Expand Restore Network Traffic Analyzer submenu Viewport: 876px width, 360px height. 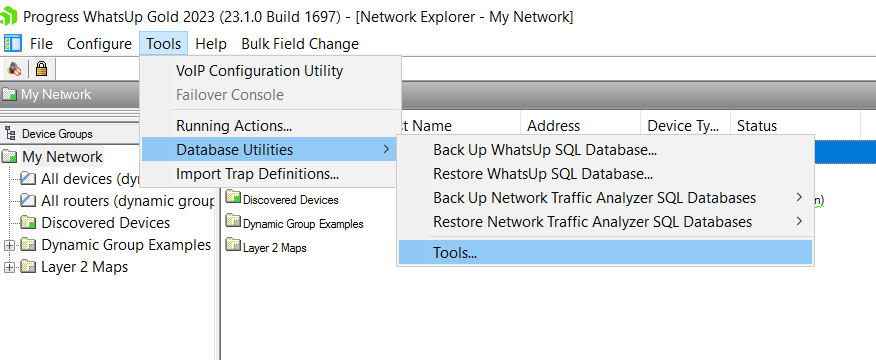click(x=605, y=222)
